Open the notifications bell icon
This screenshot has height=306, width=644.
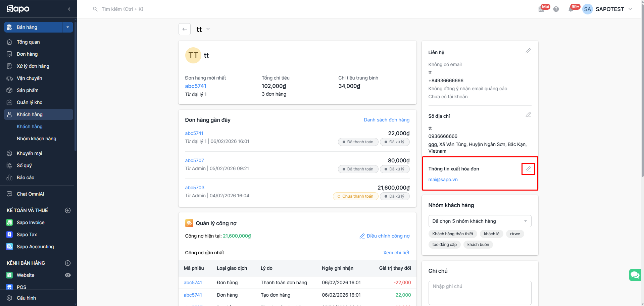pyautogui.click(x=571, y=9)
